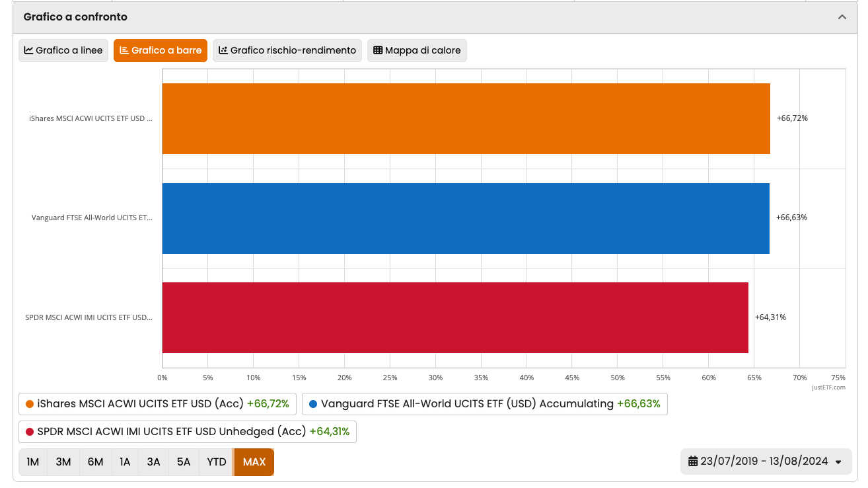
Task: Click the calendar icon in the date selector
Action: (x=694, y=461)
